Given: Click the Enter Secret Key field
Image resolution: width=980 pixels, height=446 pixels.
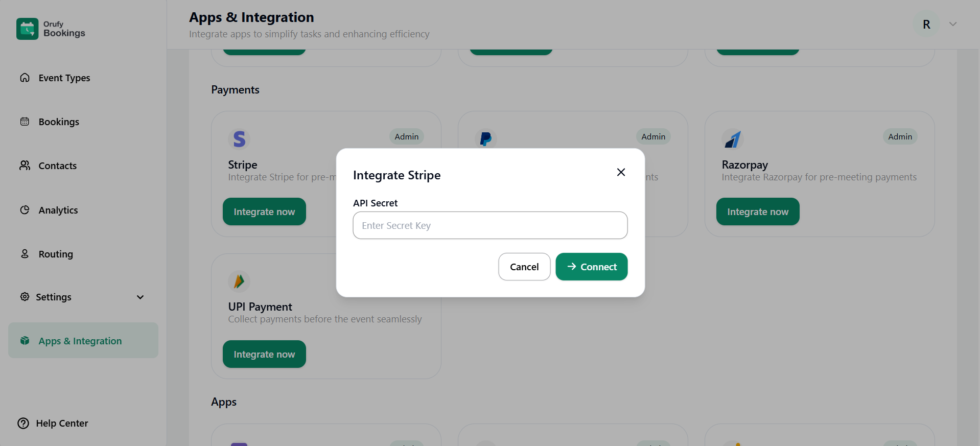Looking at the screenshot, I should 490,225.
